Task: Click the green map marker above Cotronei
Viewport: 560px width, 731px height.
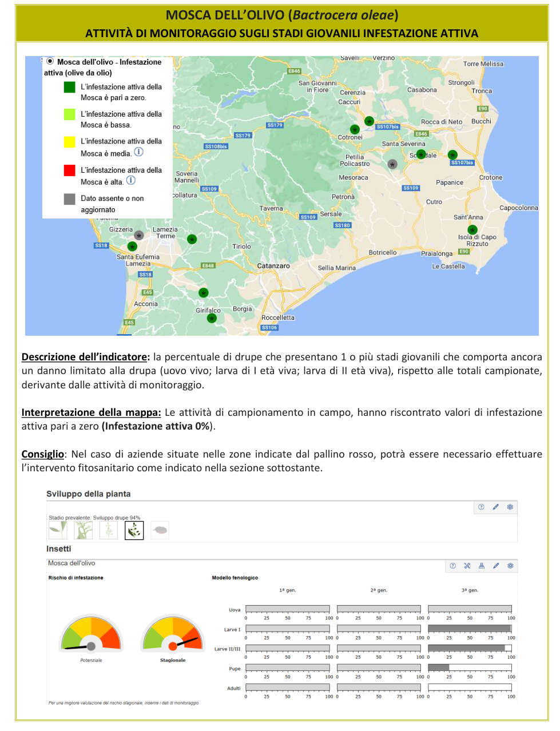Action: (x=355, y=130)
